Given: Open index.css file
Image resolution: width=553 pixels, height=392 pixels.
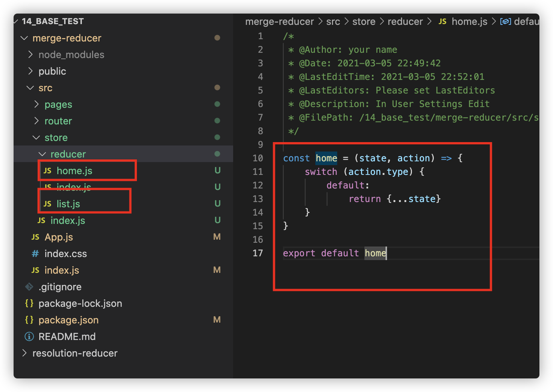Looking at the screenshot, I should (66, 254).
